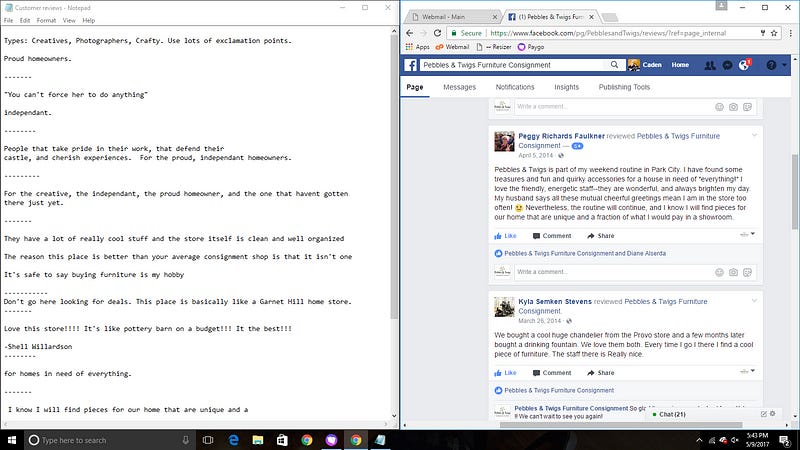Open the Notepad Help menu
The image size is (800, 450).
click(89, 20)
